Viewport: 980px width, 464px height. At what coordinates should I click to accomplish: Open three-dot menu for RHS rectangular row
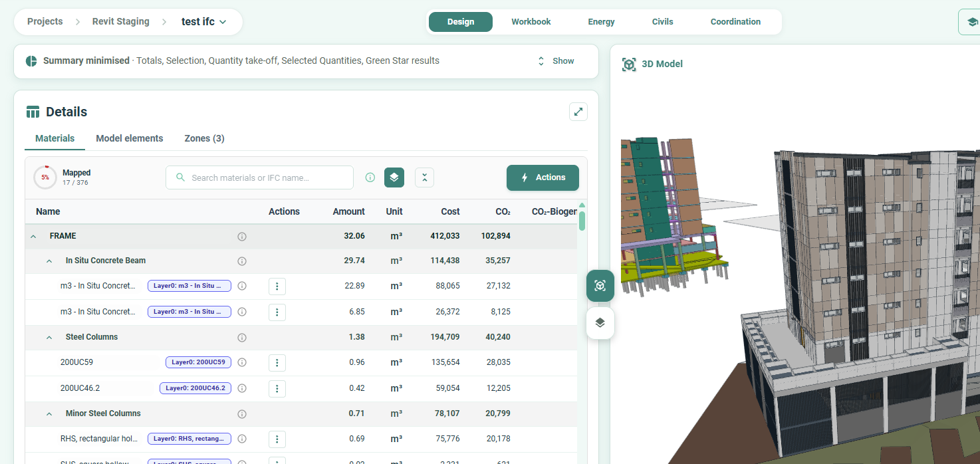tap(277, 439)
